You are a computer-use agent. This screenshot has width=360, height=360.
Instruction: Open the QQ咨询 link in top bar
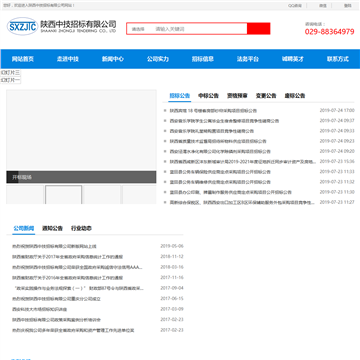295,6
